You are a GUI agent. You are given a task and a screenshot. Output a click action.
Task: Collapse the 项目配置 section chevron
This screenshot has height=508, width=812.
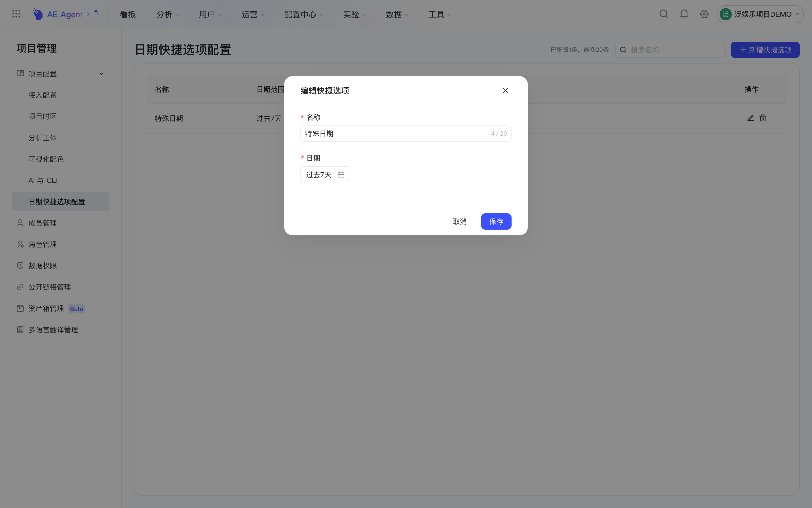pyautogui.click(x=101, y=74)
